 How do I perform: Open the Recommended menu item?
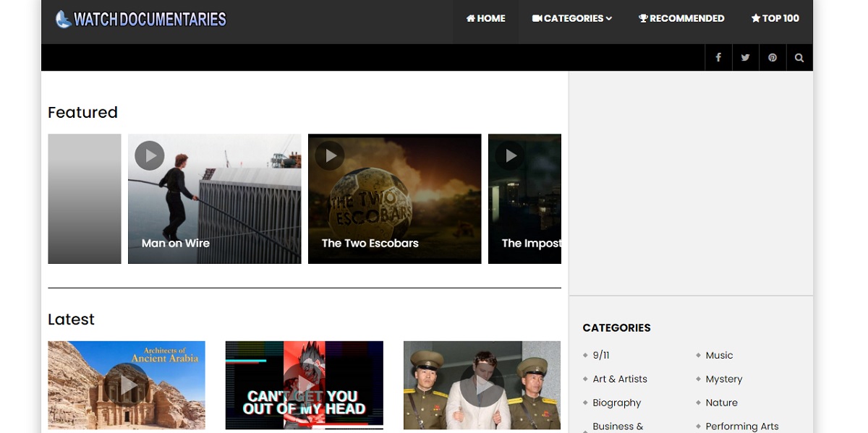(681, 19)
